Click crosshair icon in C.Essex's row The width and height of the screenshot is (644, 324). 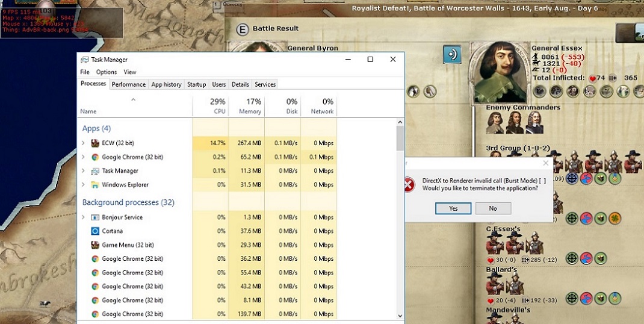point(572,258)
